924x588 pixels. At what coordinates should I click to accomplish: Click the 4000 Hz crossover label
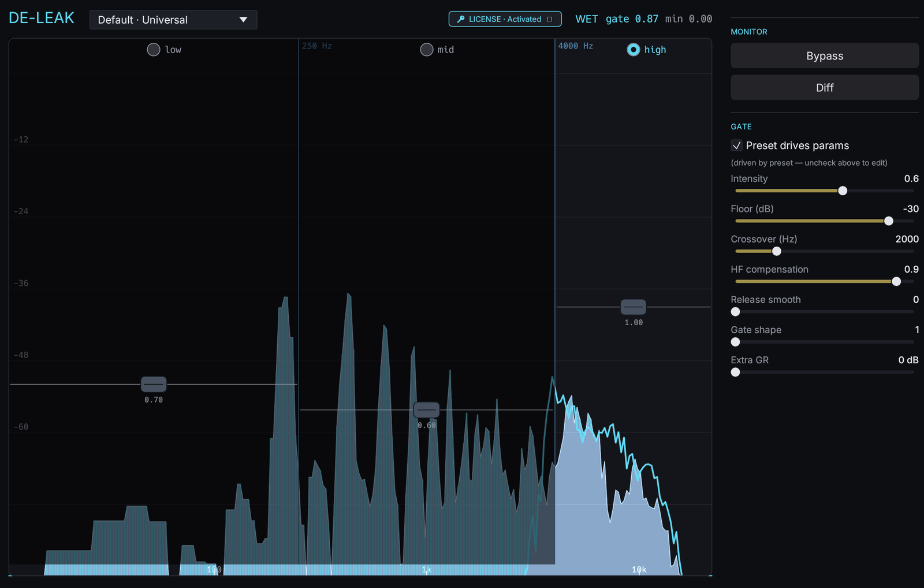pyautogui.click(x=576, y=46)
